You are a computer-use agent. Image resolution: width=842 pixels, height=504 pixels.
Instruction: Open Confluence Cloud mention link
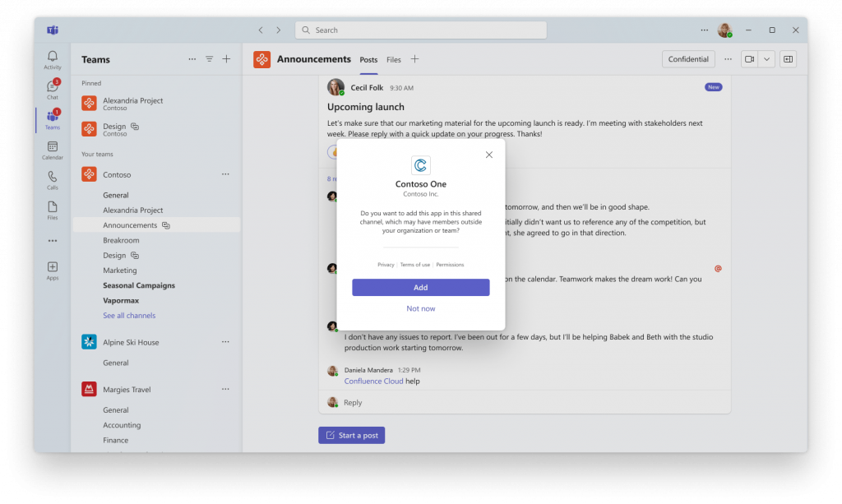(374, 381)
